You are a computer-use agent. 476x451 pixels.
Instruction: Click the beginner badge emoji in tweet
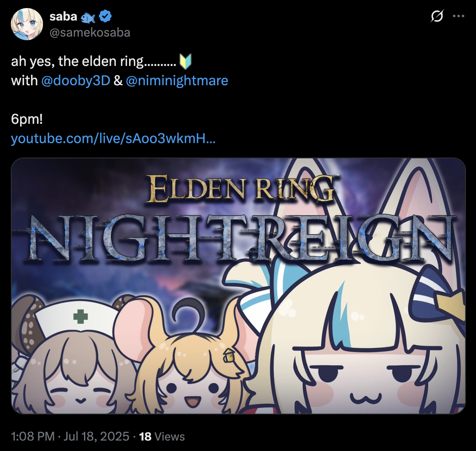(185, 61)
